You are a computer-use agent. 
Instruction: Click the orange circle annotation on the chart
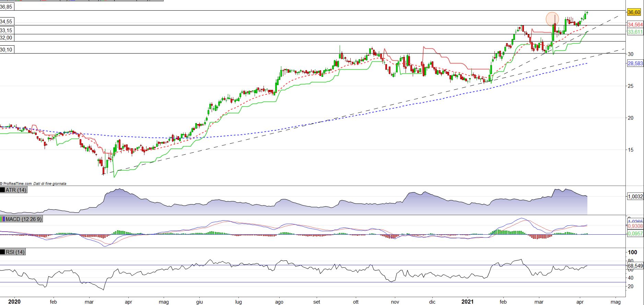pos(552,19)
